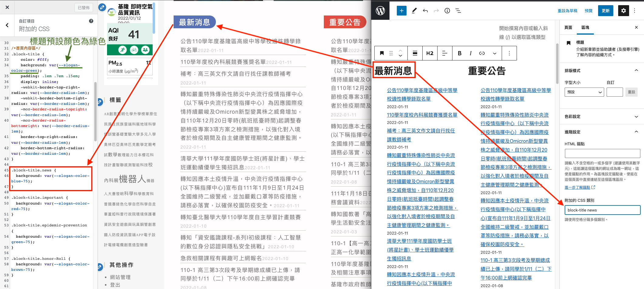Apply italic formatting to the heading

(x=470, y=53)
